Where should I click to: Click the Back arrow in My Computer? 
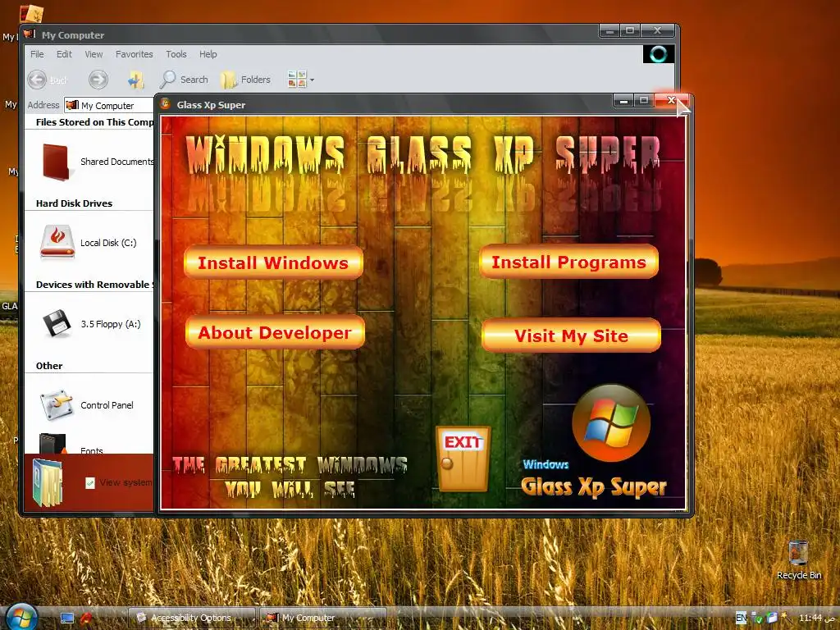[x=37, y=80]
